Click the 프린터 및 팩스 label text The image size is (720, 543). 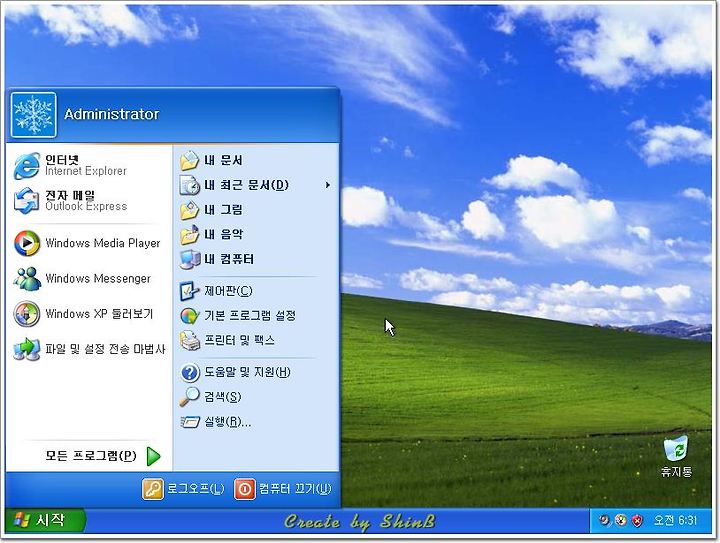[240, 340]
